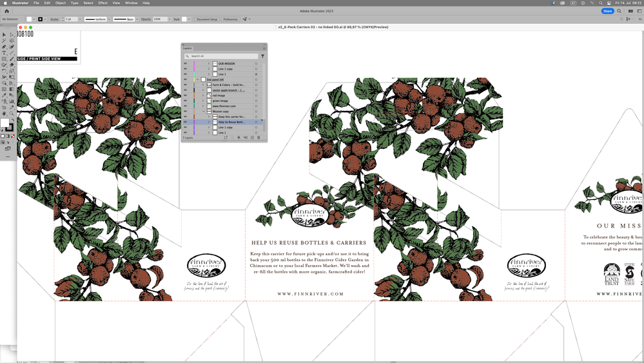
Task: Hide the red image layer
Action: (185, 95)
